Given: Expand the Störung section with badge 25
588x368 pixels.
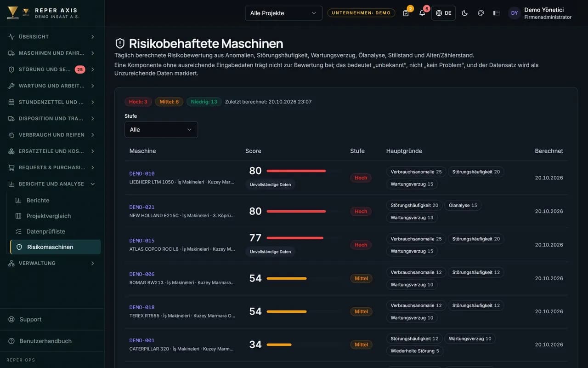Looking at the screenshot, I should pyautogui.click(x=52, y=69).
